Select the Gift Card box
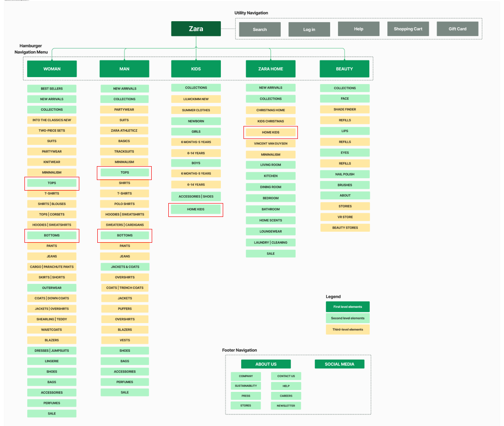 click(x=457, y=29)
